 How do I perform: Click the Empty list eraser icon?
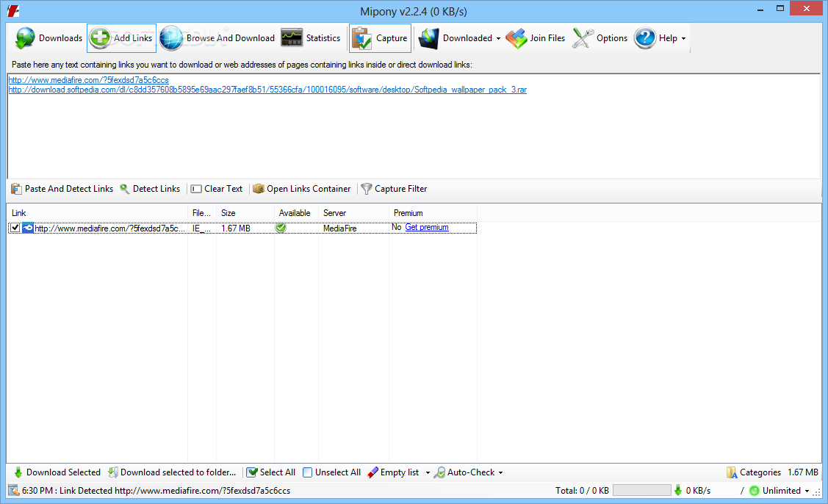[x=372, y=472]
